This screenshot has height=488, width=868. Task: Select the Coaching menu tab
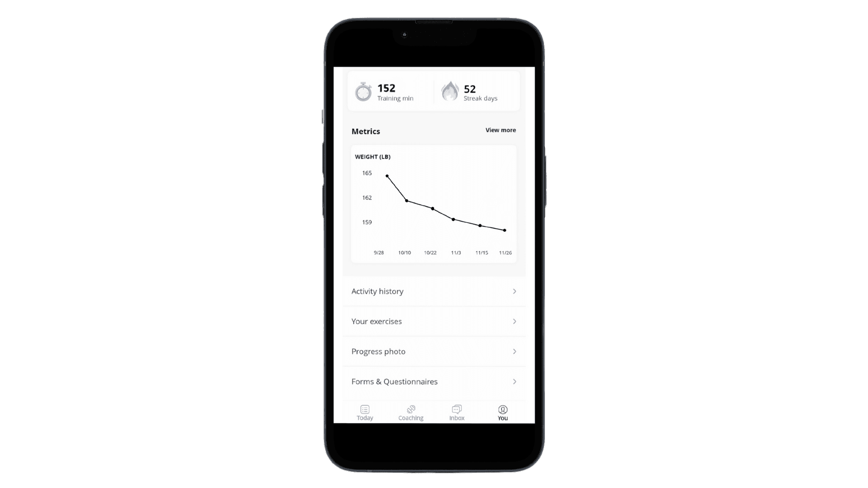411,413
